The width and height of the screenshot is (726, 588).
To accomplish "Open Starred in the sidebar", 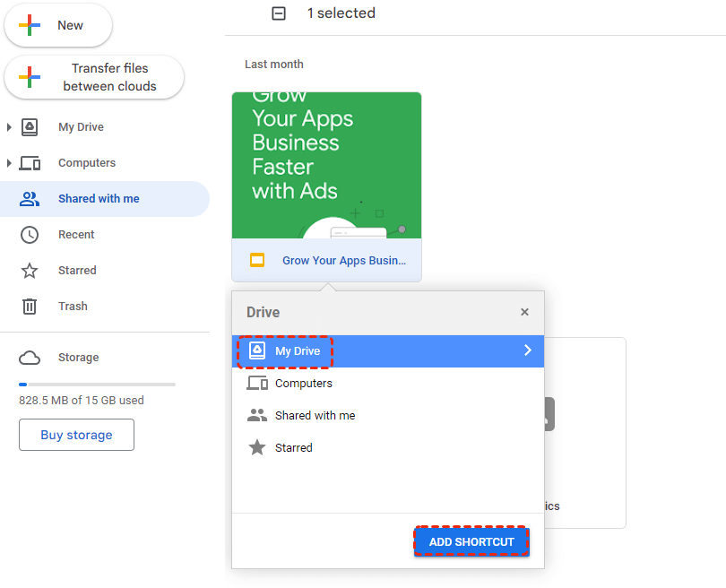I will tap(77, 271).
